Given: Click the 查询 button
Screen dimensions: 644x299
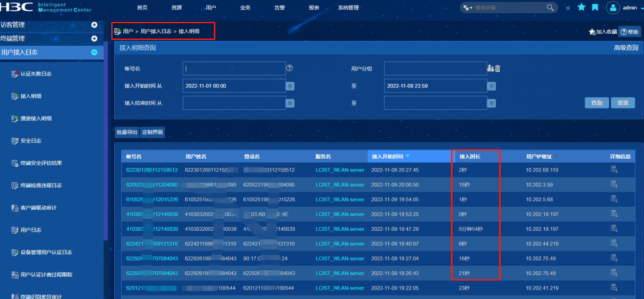Looking at the screenshot, I should tap(597, 103).
